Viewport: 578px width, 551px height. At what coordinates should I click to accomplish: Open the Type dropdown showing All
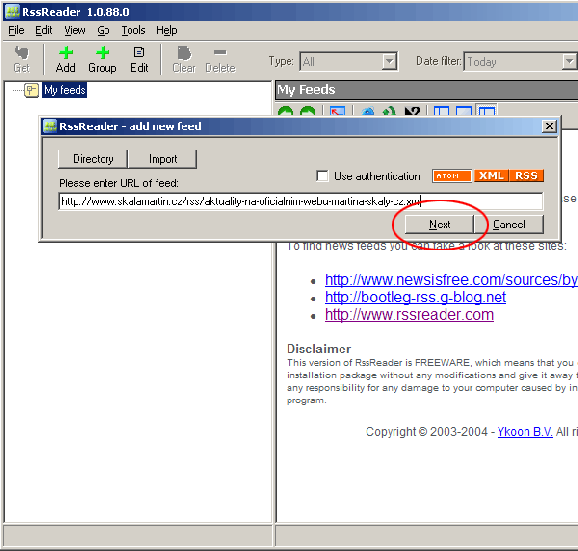point(389,61)
